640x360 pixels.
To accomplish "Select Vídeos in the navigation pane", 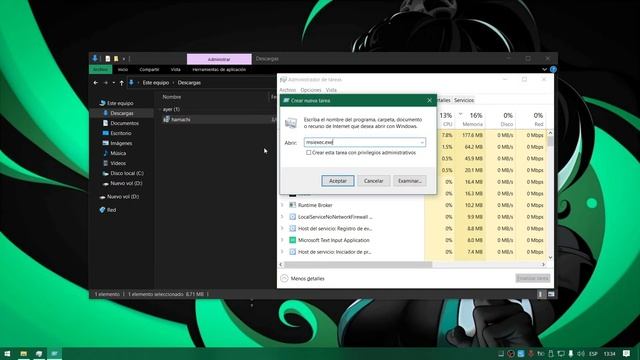I will point(118,163).
